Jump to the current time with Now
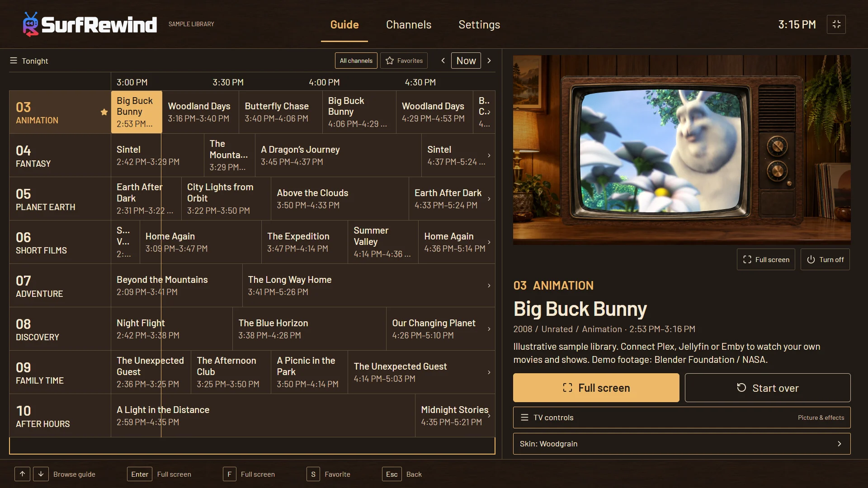 [466, 61]
